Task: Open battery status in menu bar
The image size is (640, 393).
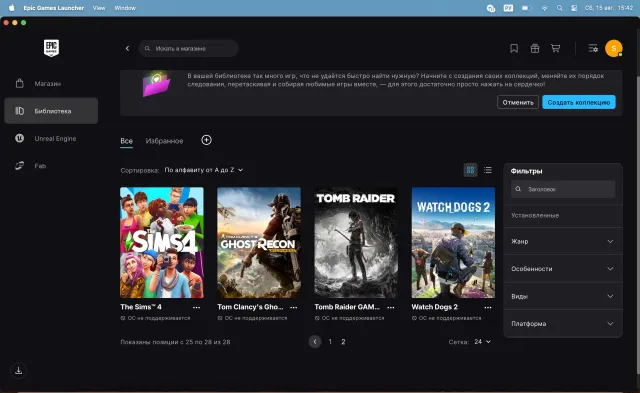Action: (x=526, y=8)
